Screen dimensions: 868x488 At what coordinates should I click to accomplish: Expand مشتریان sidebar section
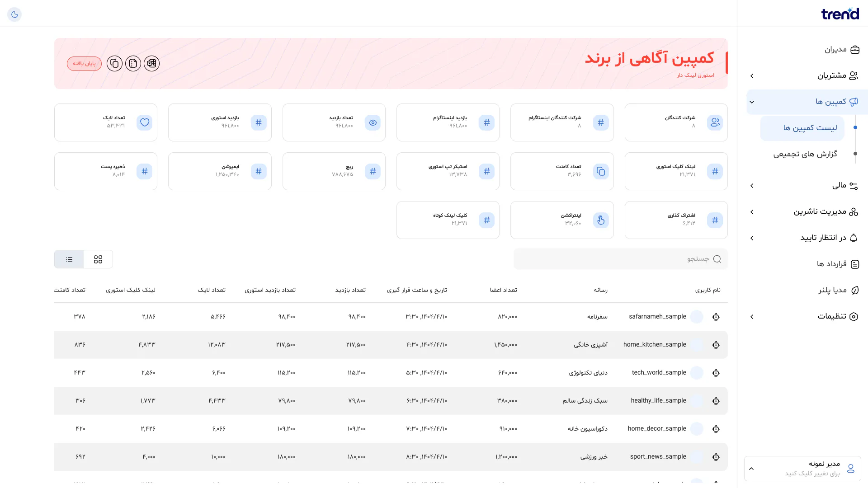(807, 75)
